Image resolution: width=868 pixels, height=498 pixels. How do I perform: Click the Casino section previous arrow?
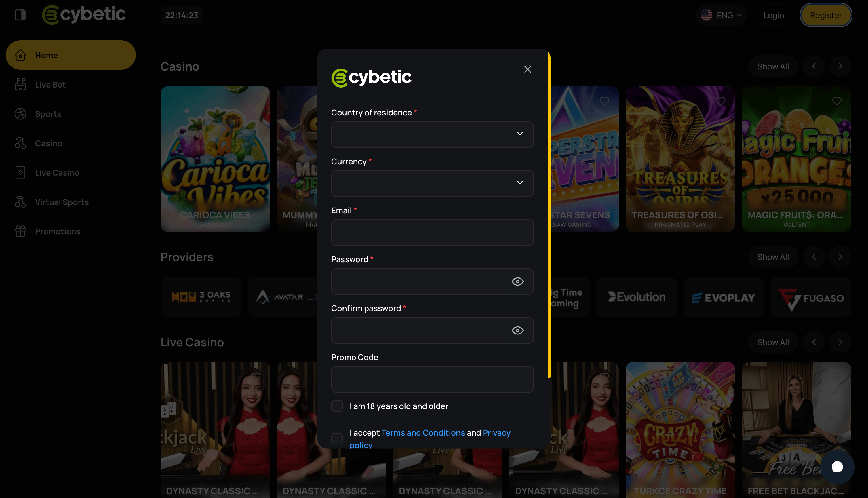814,66
